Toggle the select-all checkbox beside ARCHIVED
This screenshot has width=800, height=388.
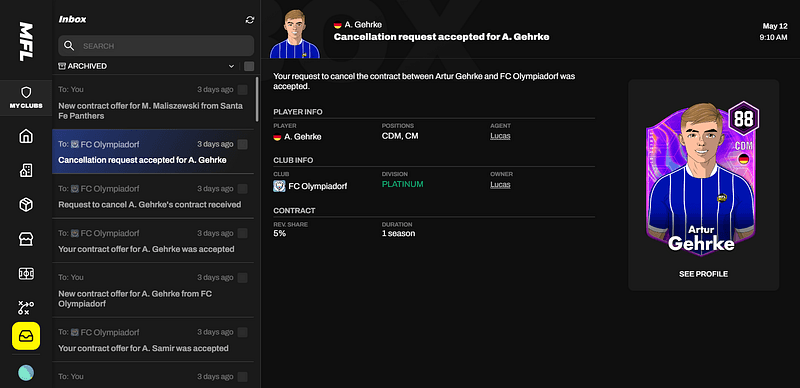tap(249, 66)
